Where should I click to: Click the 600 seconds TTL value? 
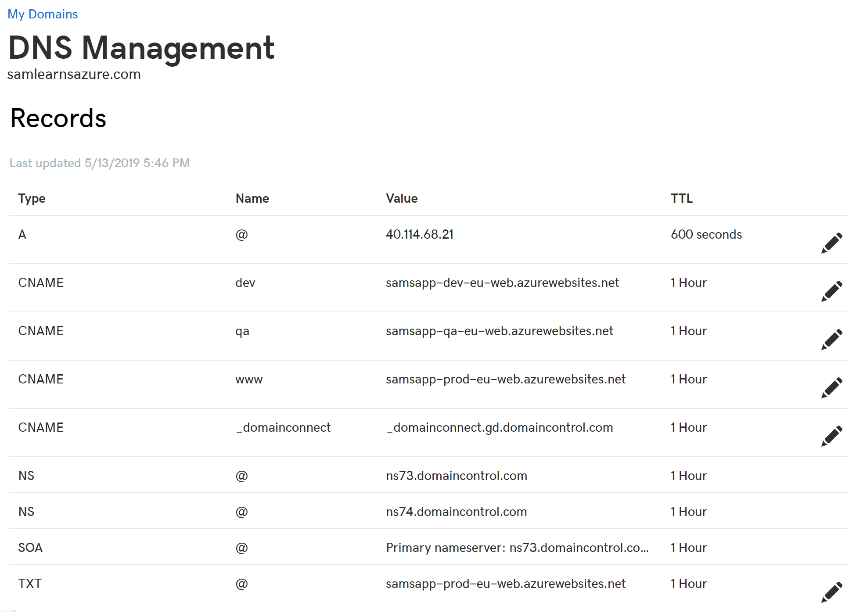click(x=706, y=234)
